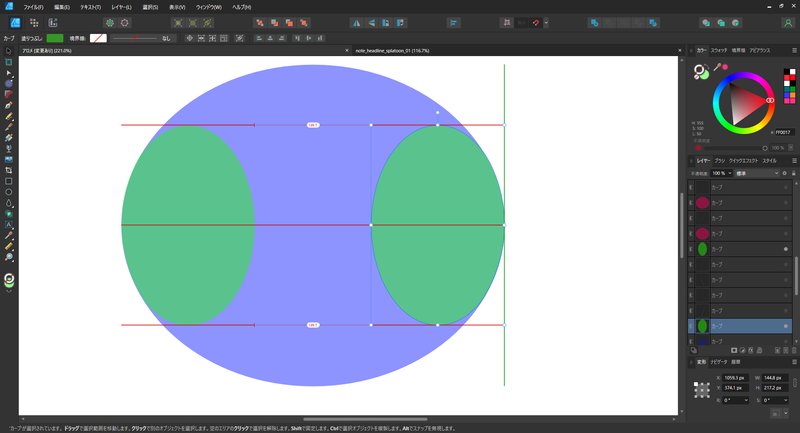Switch to Pixel persona icon

[34, 23]
